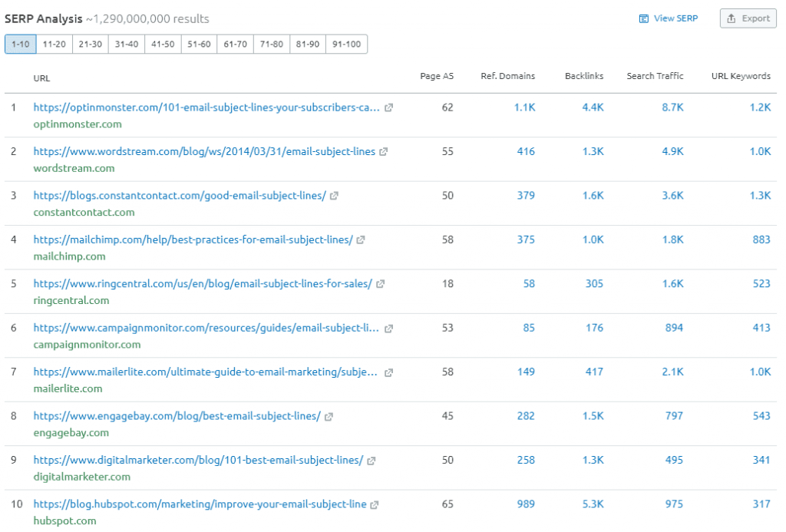Image resolution: width=786 pixels, height=532 pixels.
Task: Open external link icon for digitalmarketer URL
Action: point(372,461)
